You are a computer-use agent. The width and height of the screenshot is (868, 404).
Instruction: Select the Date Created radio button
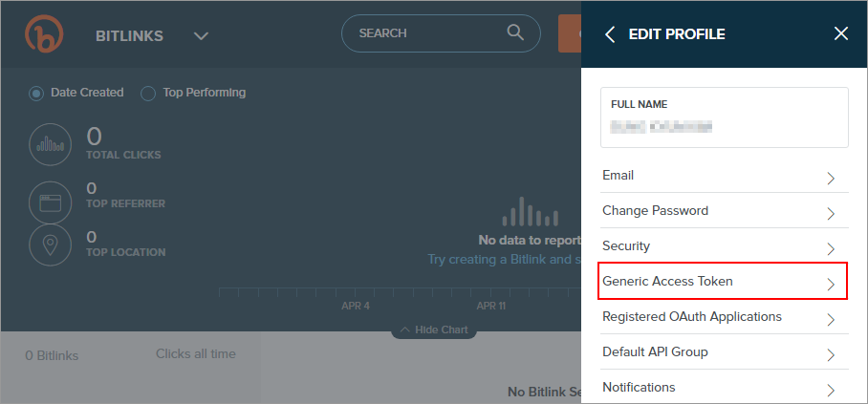tap(37, 94)
